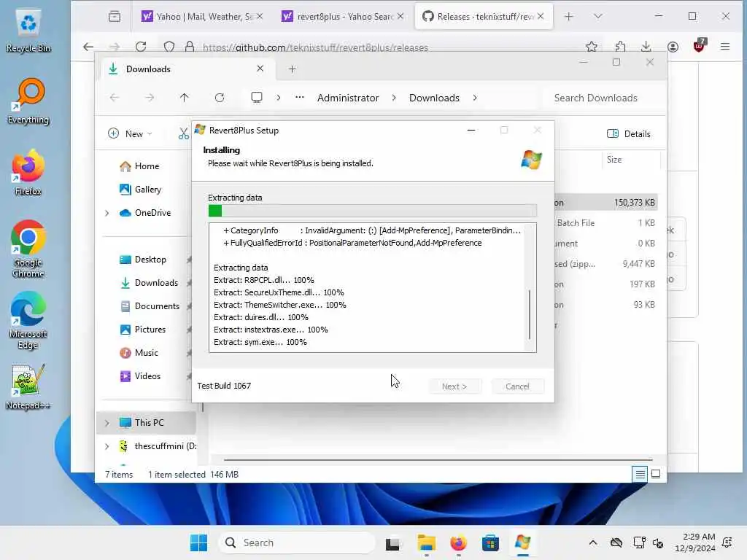Click the taskbar Search box
The image size is (747, 560).
pos(296,542)
